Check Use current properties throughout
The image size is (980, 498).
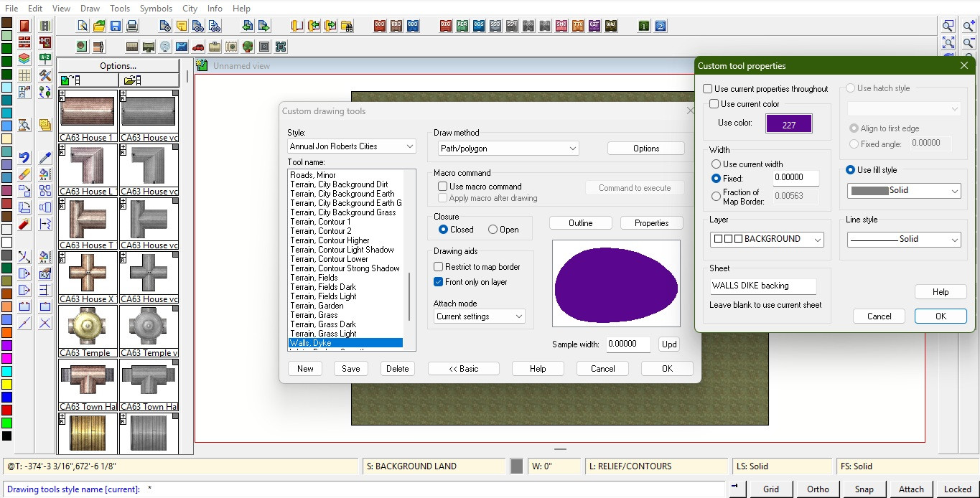pyautogui.click(x=708, y=89)
